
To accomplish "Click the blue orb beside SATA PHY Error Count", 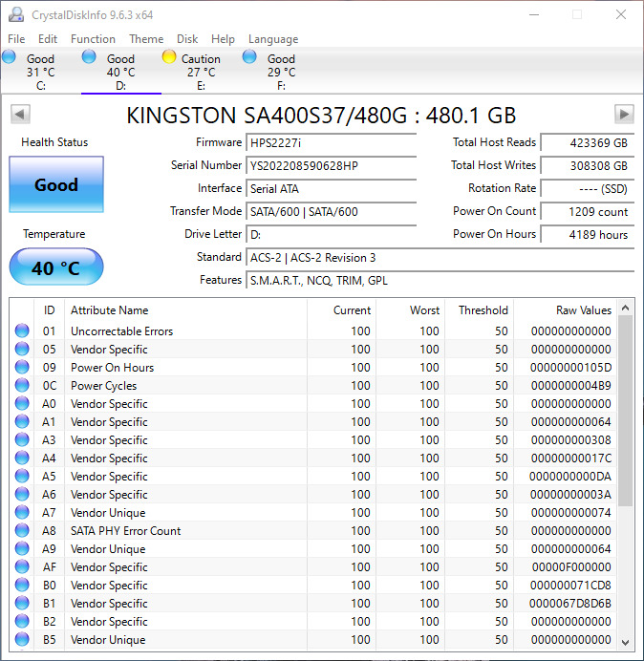I will pyautogui.click(x=22, y=531).
